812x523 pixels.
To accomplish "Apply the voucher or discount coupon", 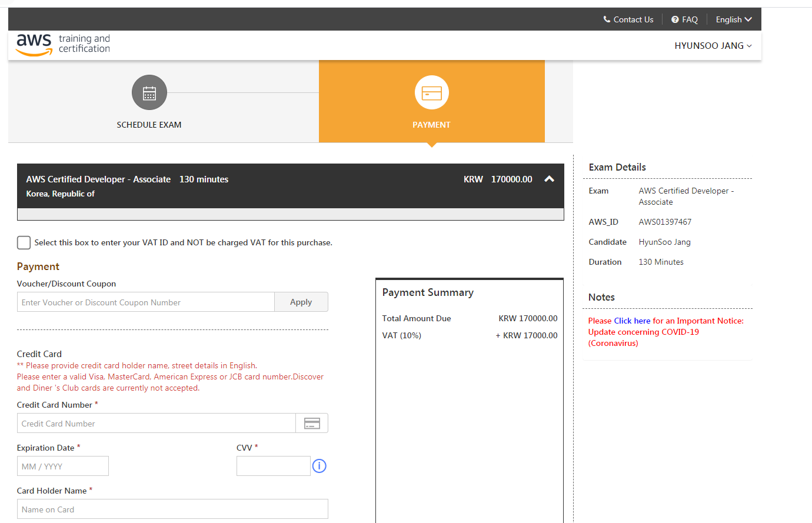I will point(301,302).
